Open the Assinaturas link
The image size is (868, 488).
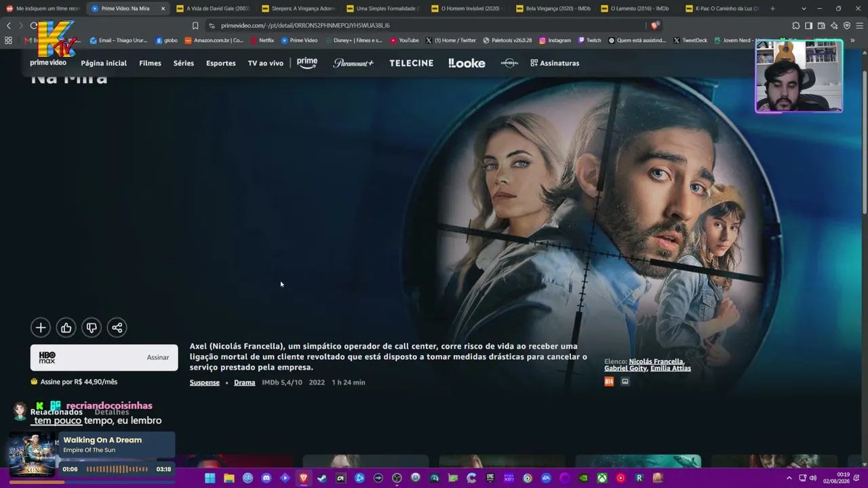point(555,63)
